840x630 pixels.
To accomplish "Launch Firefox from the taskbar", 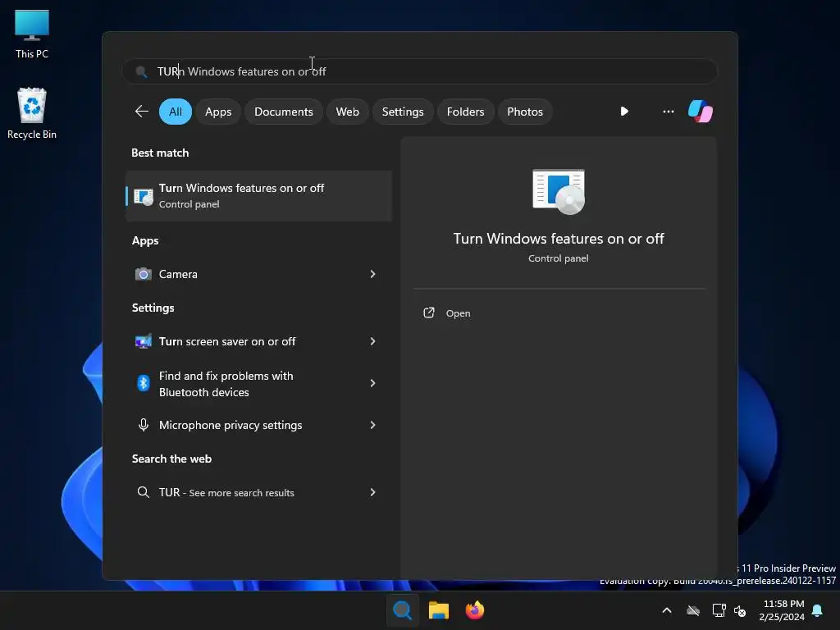I will 475,610.
